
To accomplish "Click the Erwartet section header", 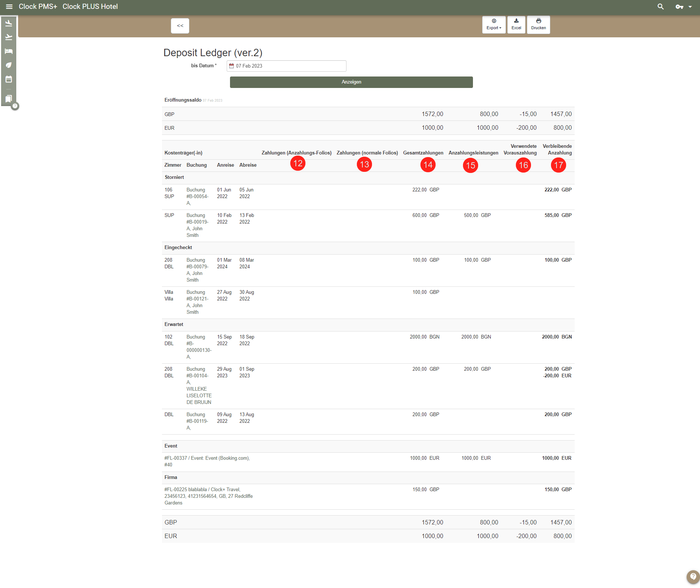I will click(174, 324).
